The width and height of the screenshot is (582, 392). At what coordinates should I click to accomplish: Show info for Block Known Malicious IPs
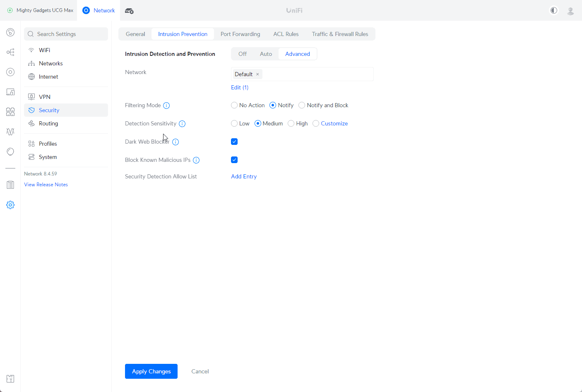click(x=196, y=160)
